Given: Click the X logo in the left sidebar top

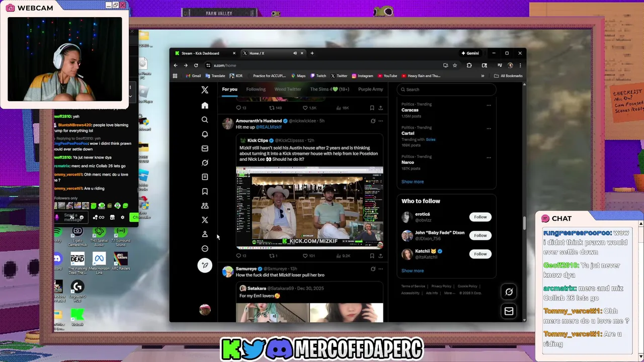Looking at the screenshot, I should point(205,90).
